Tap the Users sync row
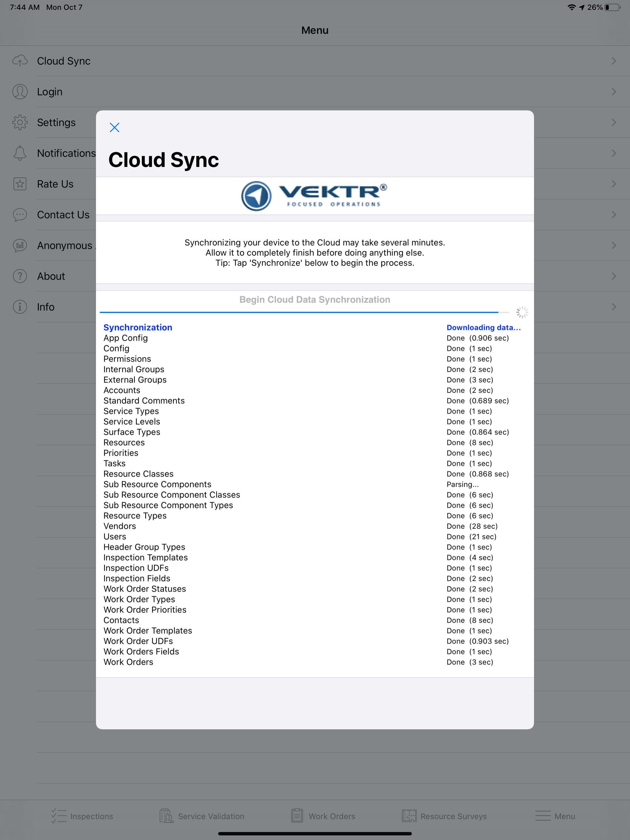630x840 pixels. (x=315, y=537)
